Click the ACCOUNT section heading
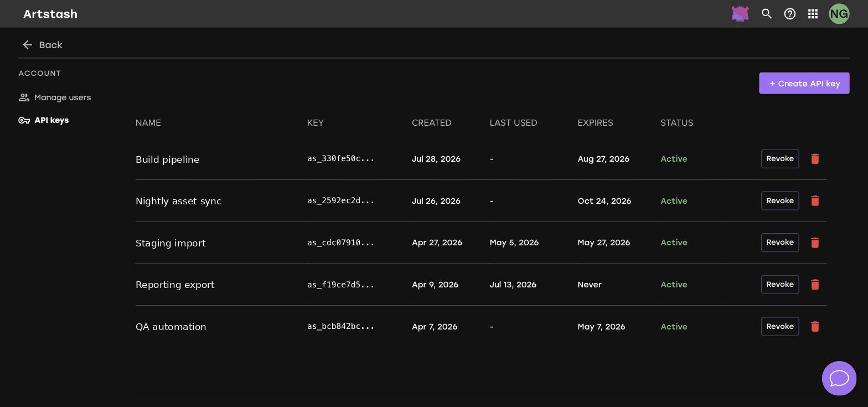Image resolution: width=868 pixels, height=407 pixels. tap(40, 73)
